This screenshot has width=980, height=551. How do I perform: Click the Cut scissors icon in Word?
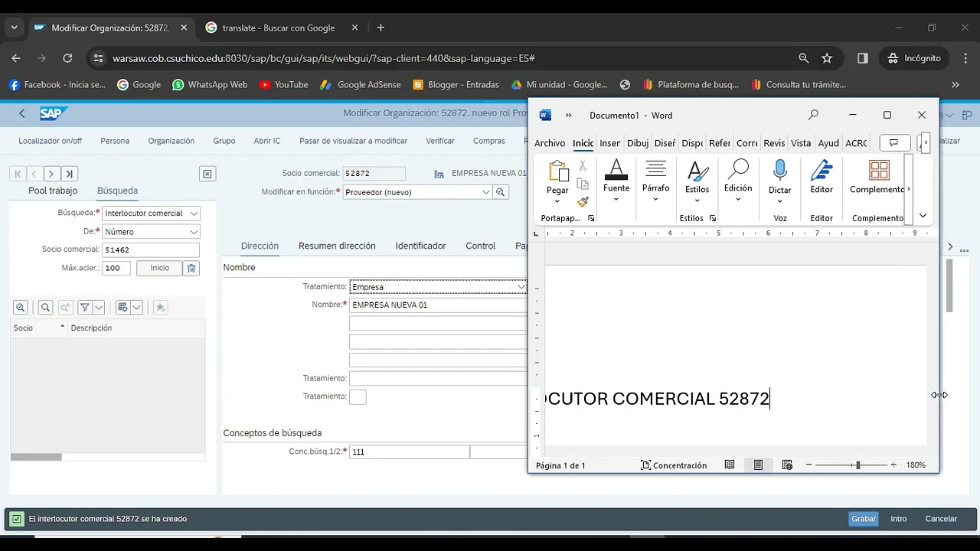tap(583, 165)
